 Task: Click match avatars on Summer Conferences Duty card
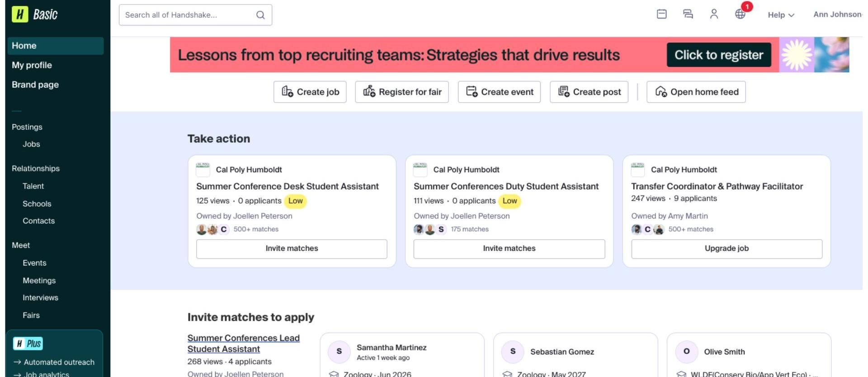[430, 229]
